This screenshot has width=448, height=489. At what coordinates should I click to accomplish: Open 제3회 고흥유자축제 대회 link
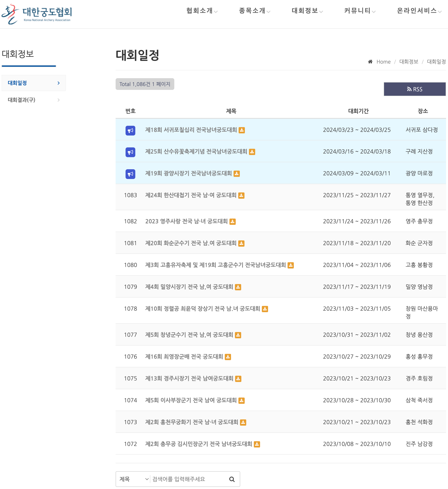pos(215,265)
